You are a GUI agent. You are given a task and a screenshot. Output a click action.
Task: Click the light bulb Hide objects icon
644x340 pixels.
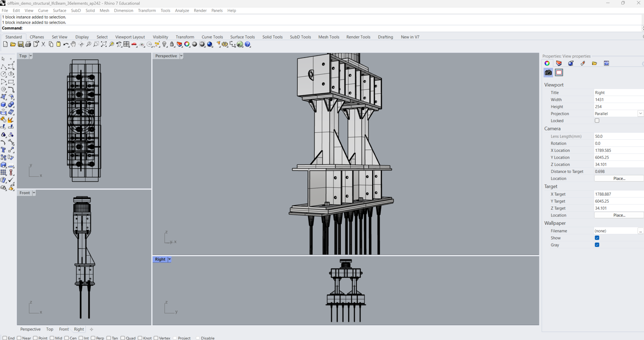[x=164, y=44]
